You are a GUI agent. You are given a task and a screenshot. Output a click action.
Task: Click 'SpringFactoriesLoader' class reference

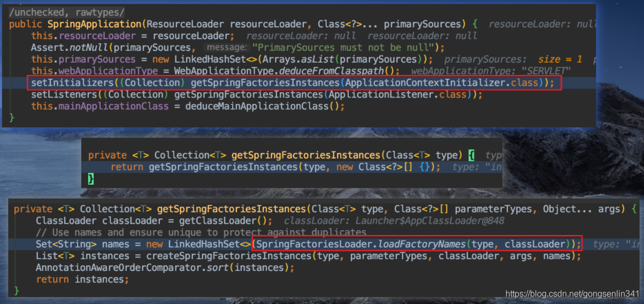click(x=313, y=245)
